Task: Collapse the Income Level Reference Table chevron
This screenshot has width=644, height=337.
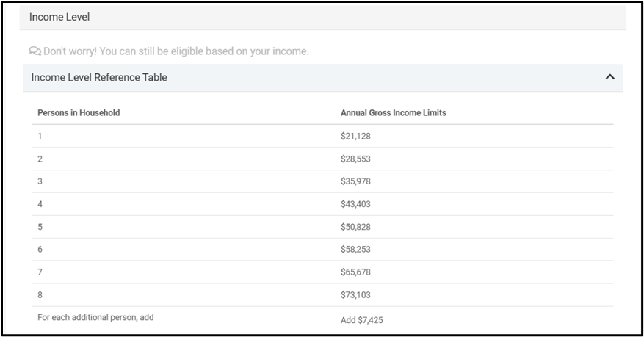Action: coord(609,77)
